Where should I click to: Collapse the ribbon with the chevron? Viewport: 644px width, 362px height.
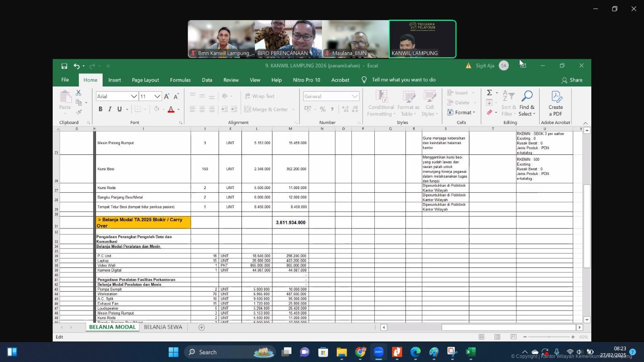(585, 123)
